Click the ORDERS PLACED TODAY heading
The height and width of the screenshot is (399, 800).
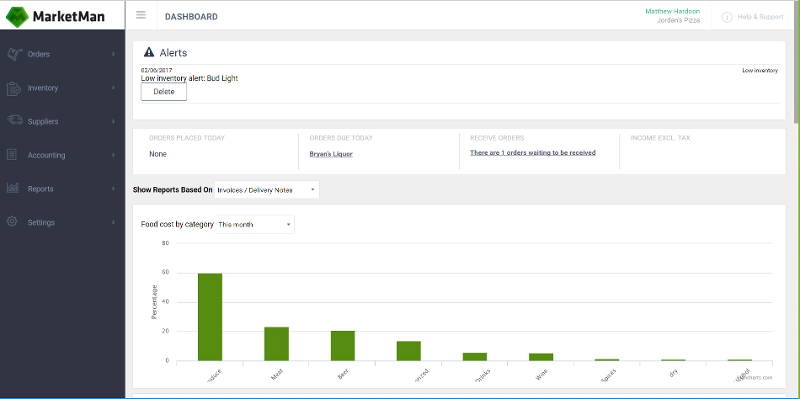187,138
